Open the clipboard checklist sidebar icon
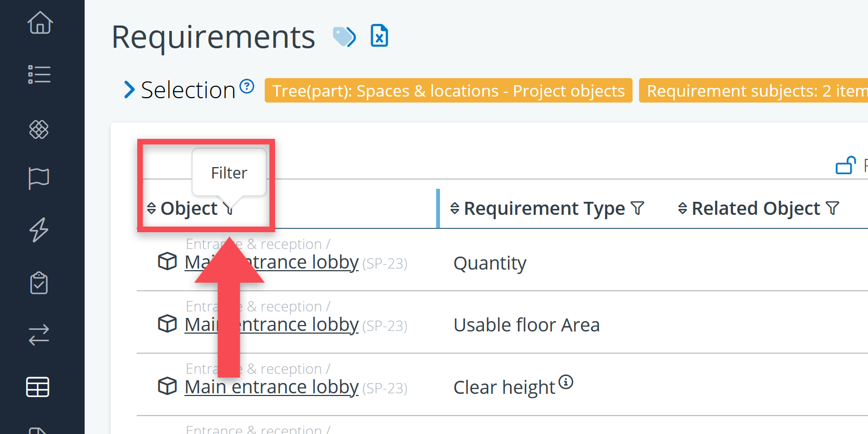The height and width of the screenshot is (434, 868). 39,283
